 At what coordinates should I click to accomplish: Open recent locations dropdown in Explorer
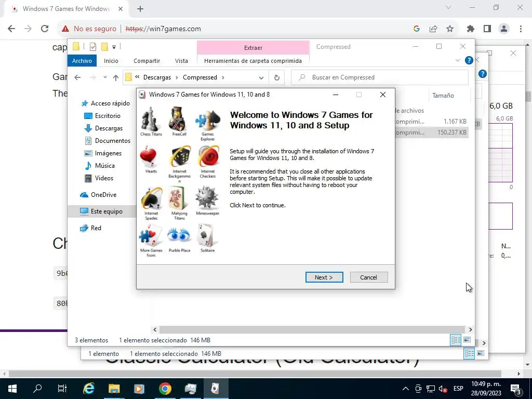pos(105,77)
